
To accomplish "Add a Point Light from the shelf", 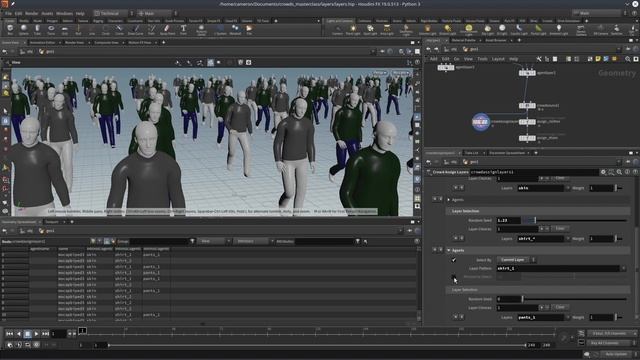I will click(x=353, y=29).
